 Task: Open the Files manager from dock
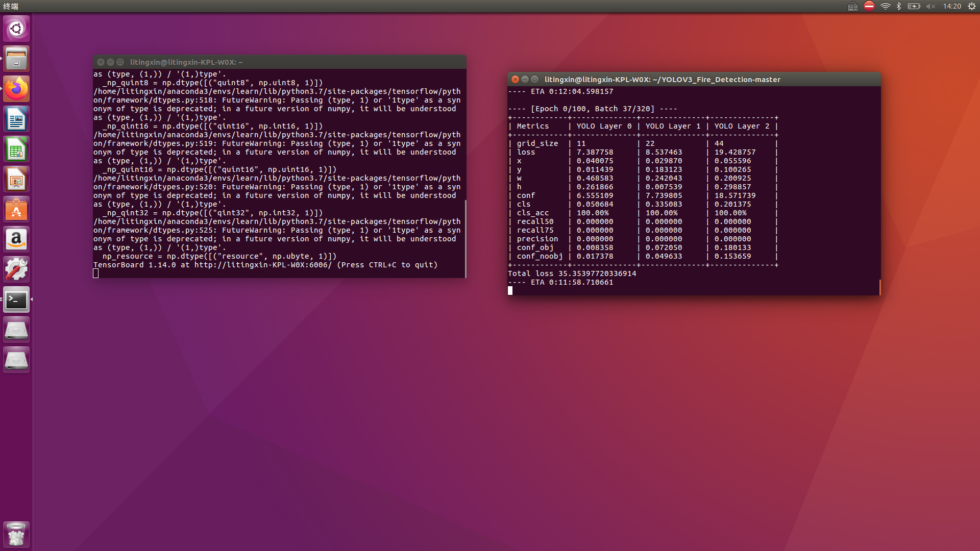click(16, 59)
